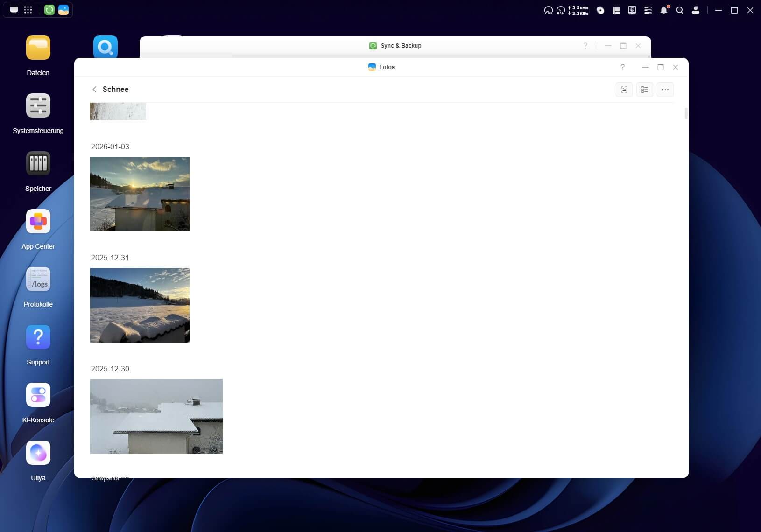
Task: Open the Dateien desktop app
Action: pos(38,48)
